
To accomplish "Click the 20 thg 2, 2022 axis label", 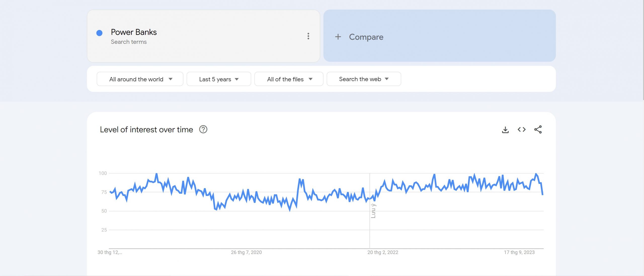I will [x=383, y=252].
